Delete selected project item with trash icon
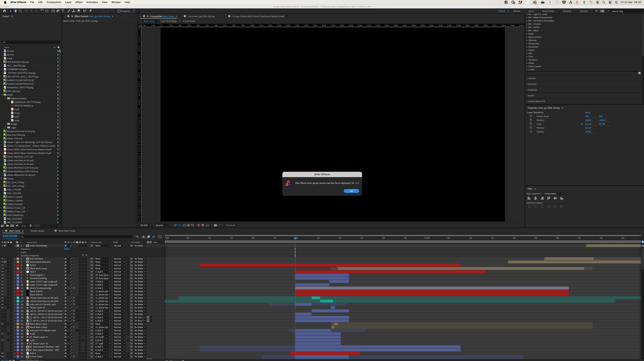This screenshot has height=361, width=644. (x=31, y=226)
